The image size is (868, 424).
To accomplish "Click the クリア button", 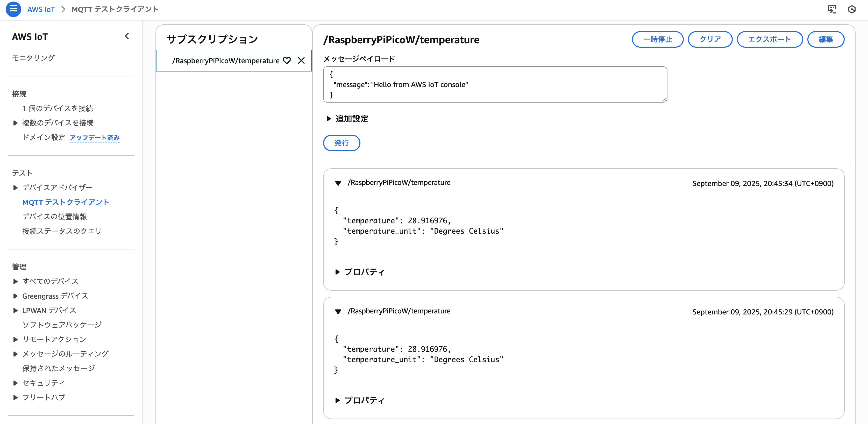I will (x=710, y=39).
